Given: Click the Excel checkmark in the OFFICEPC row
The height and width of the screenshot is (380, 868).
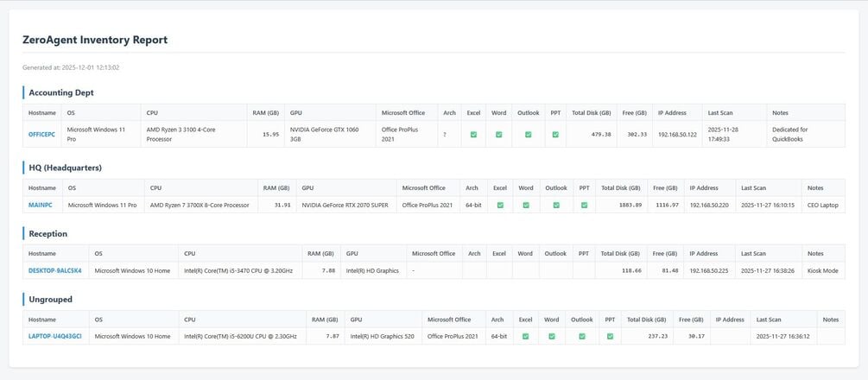Looking at the screenshot, I should pyautogui.click(x=473, y=134).
